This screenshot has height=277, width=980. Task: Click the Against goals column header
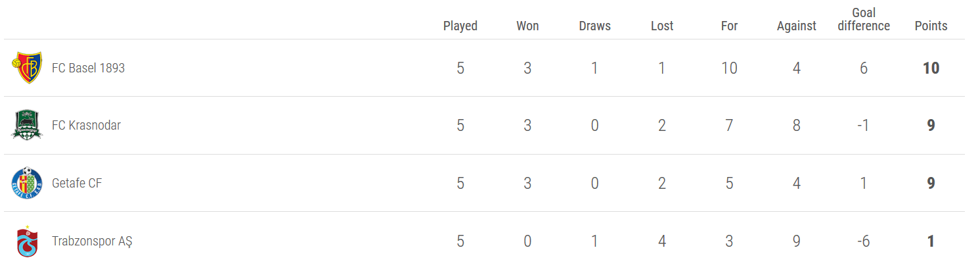[x=796, y=26]
